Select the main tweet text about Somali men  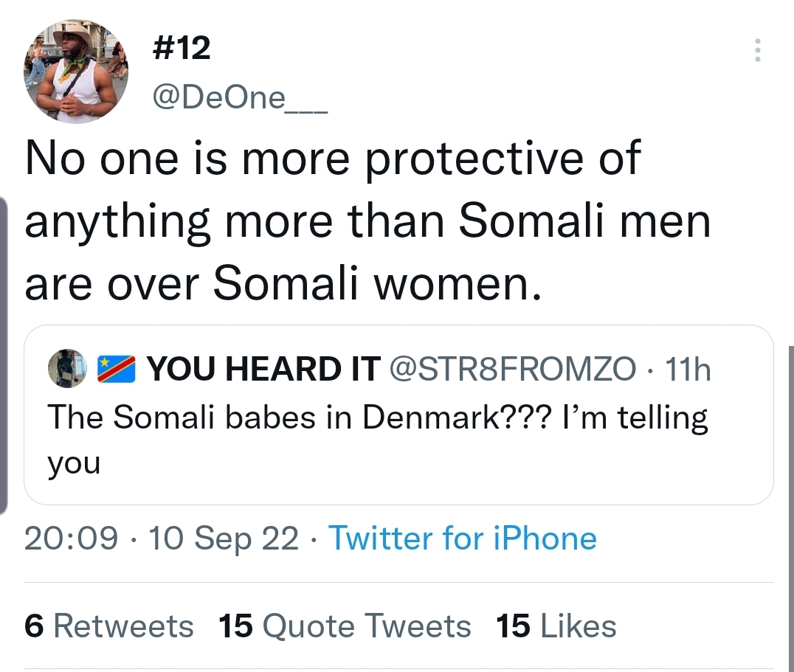367,221
